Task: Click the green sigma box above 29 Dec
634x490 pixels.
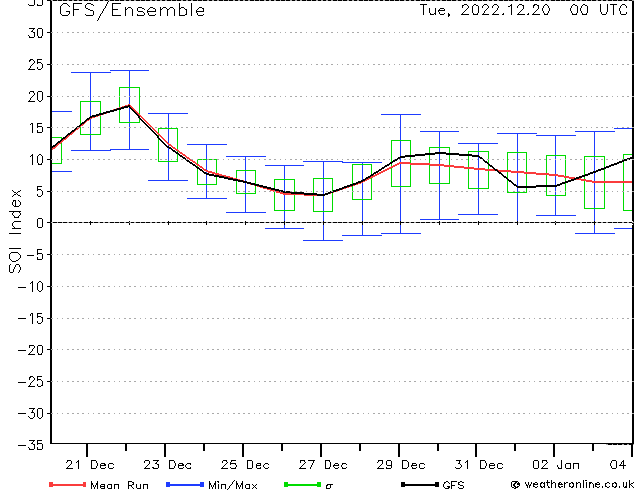Action: [x=401, y=163]
